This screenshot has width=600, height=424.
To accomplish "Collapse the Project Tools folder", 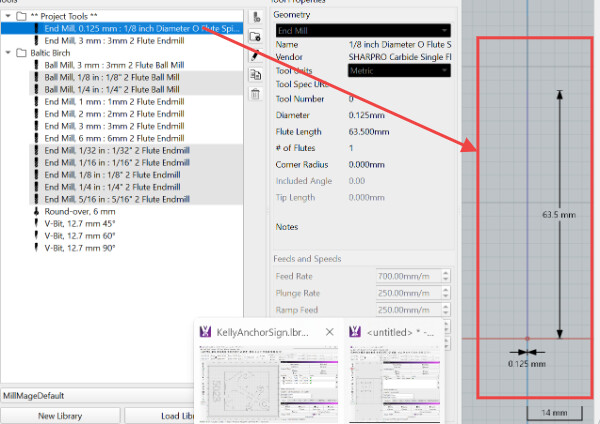I will (x=8, y=16).
